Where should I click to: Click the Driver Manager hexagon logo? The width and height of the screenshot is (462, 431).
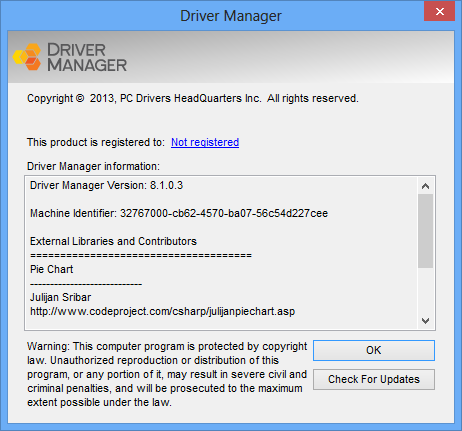(x=27, y=57)
